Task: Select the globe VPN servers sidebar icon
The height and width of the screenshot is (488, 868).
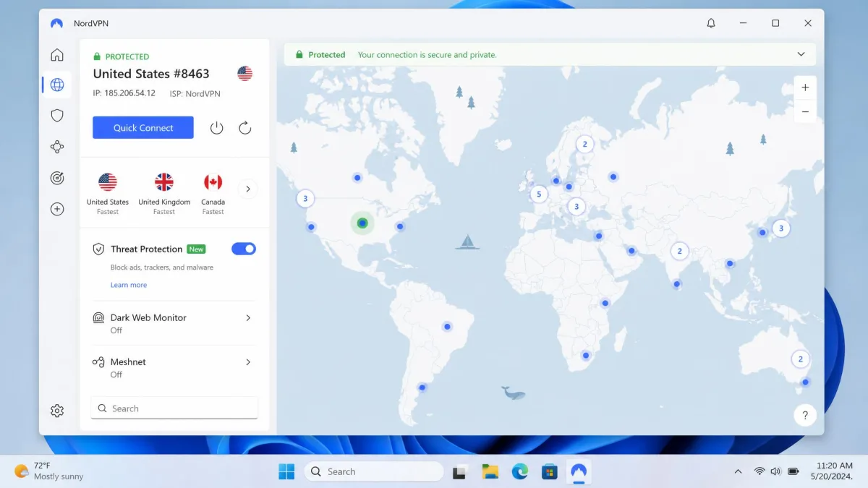Action: (57, 85)
